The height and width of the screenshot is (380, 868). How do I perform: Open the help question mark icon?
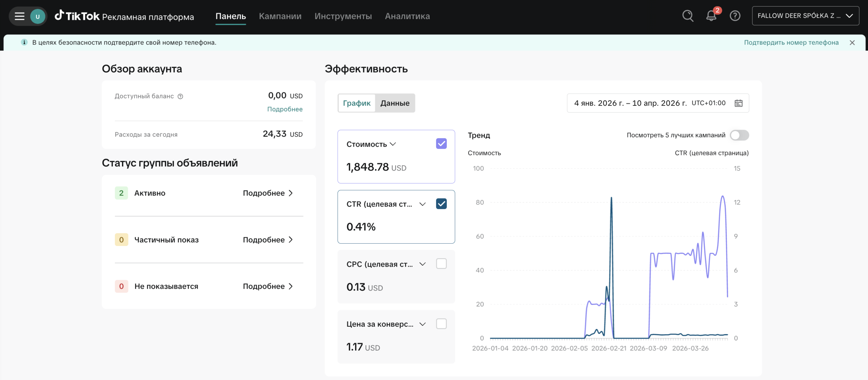(735, 16)
